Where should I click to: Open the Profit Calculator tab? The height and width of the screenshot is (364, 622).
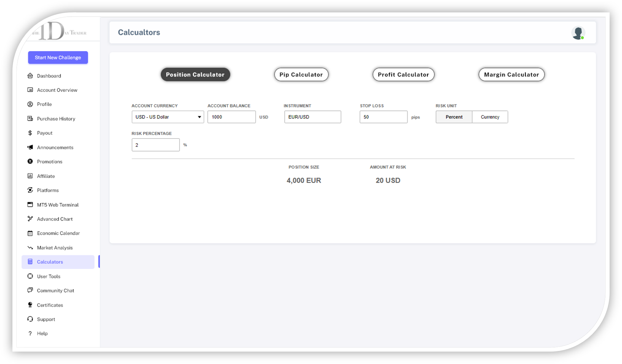403,75
